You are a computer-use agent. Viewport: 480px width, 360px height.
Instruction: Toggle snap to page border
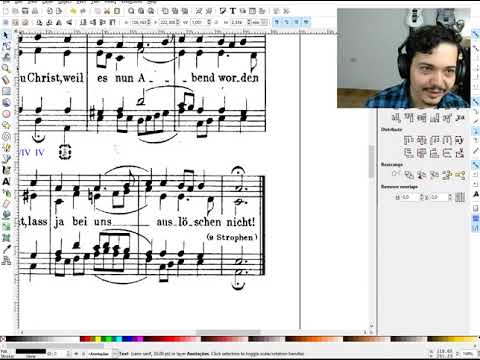tap(476, 208)
